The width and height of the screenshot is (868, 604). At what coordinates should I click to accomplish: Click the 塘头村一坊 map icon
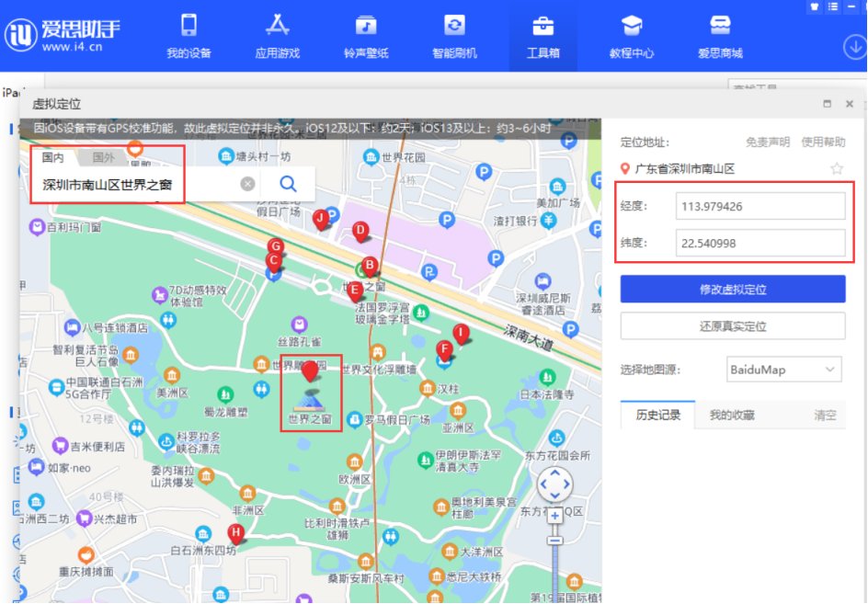226,156
